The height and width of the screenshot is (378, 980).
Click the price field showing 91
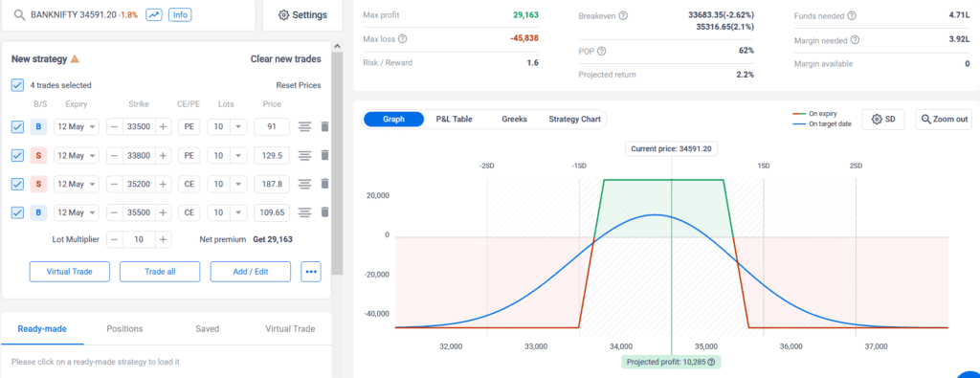272,127
